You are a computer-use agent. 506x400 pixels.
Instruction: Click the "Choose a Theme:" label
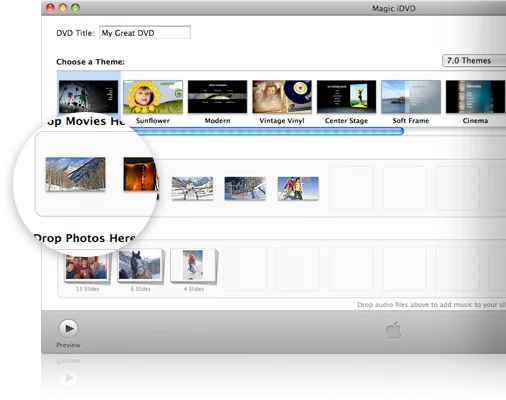coord(90,62)
